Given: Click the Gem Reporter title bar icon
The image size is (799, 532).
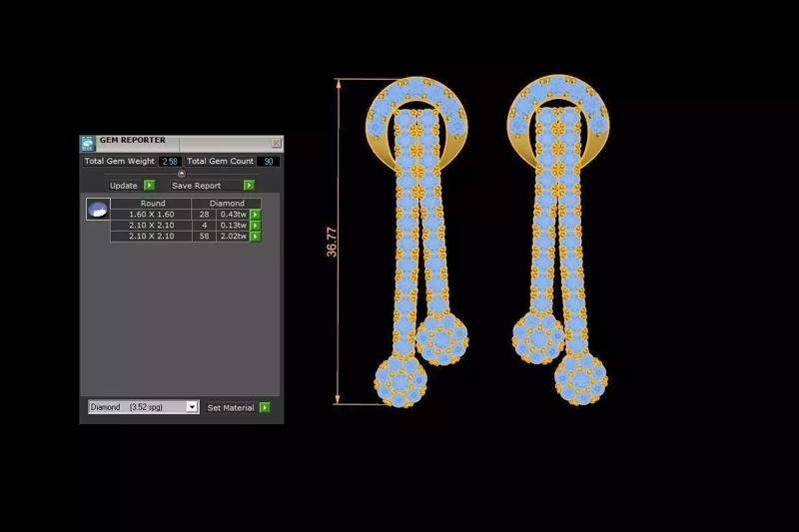Looking at the screenshot, I should pyautogui.click(x=88, y=144).
